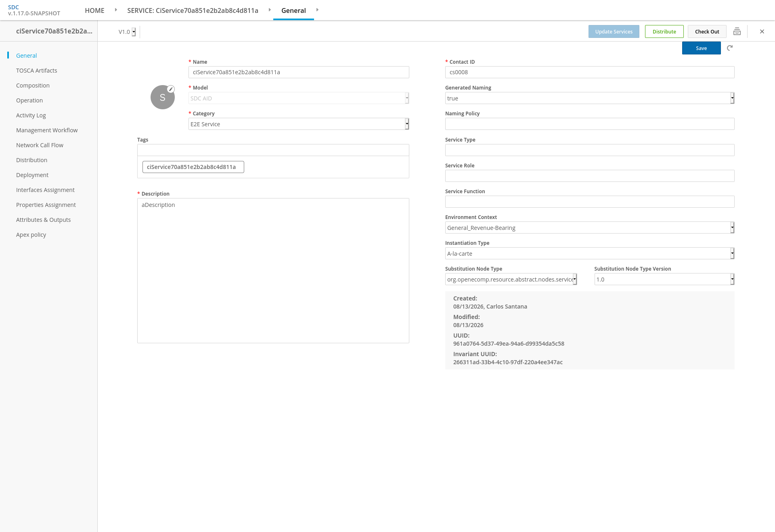Expand the arrow after HOME breadcrumb
Image resolution: width=775 pixels, height=532 pixels.
pyautogui.click(x=116, y=10)
